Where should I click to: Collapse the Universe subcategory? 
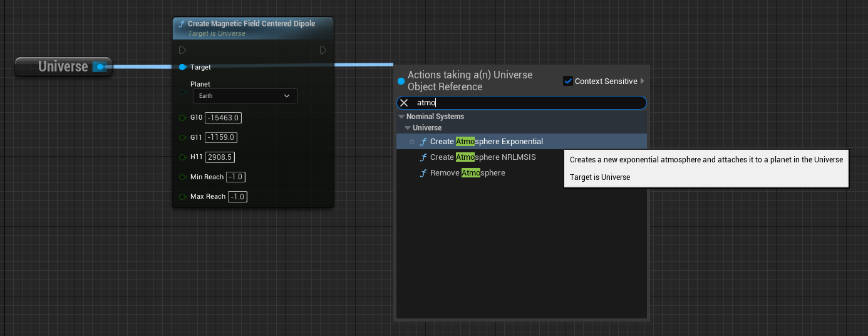click(408, 128)
